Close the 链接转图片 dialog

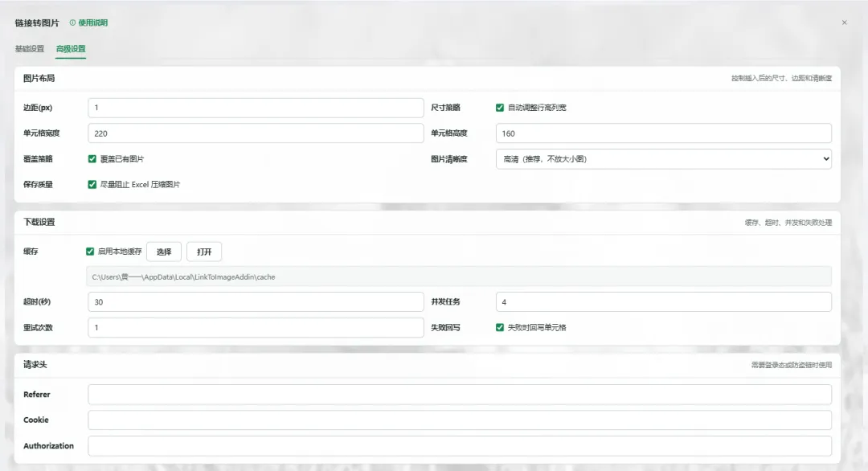pyautogui.click(x=844, y=23)
